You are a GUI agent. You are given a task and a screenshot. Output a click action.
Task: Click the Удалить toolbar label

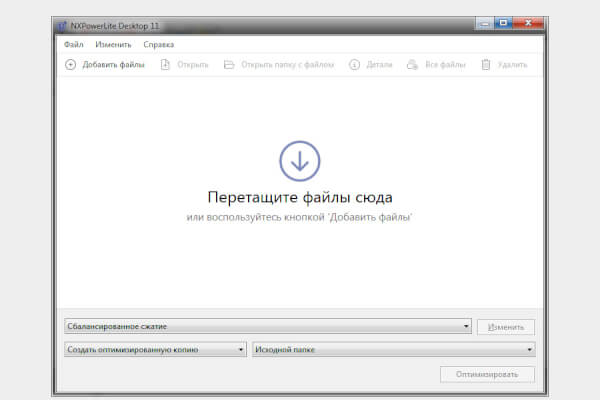click(512, 65)
